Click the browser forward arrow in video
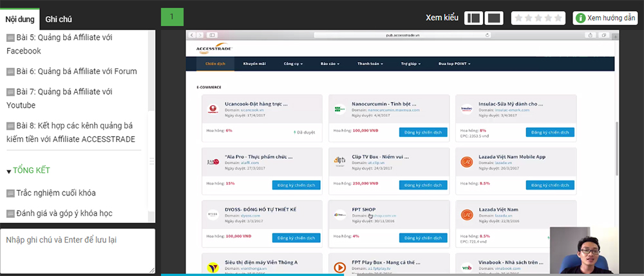Screen dimensions: 644x276 [200, 35]
